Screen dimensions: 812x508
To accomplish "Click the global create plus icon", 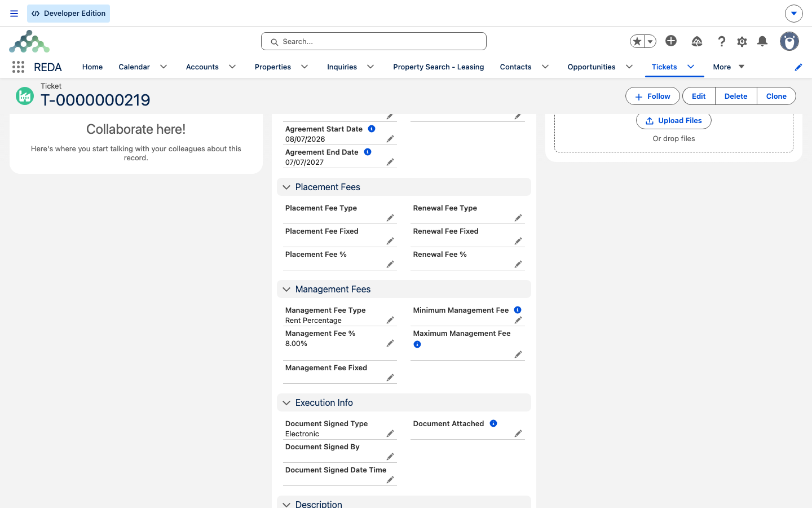I will click(671, 41).
